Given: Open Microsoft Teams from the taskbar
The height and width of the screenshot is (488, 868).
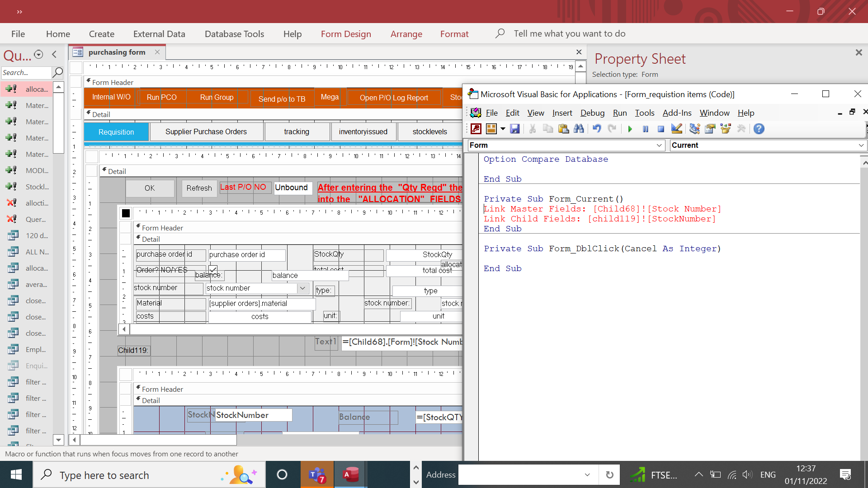Looking at the screenshot, I should [317, 474].
